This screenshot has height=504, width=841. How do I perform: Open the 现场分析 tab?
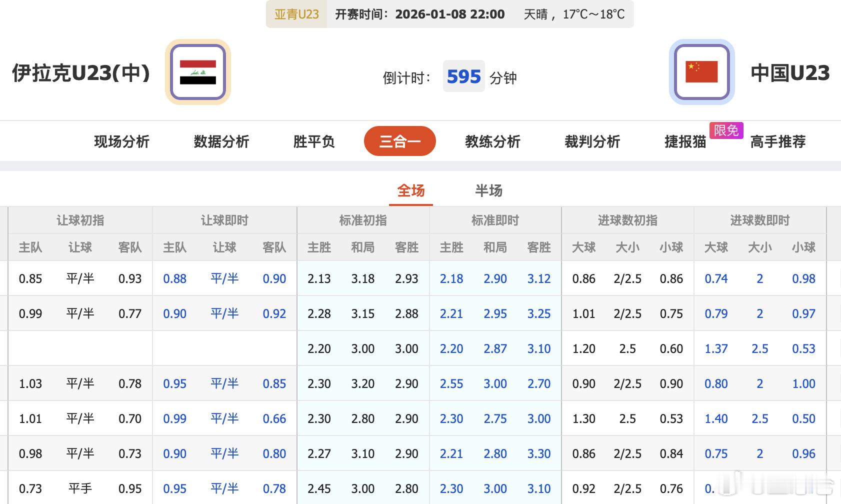point(121,142)
